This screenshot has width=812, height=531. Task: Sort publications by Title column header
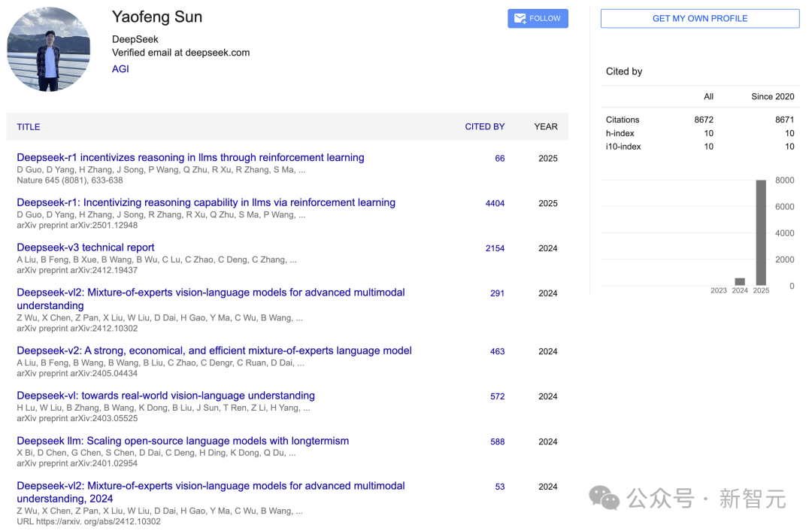click(x=29, y=127)
